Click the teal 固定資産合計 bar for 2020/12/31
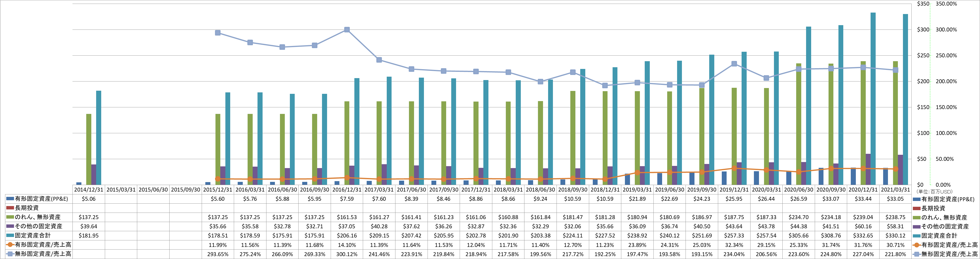 point(873,99)
